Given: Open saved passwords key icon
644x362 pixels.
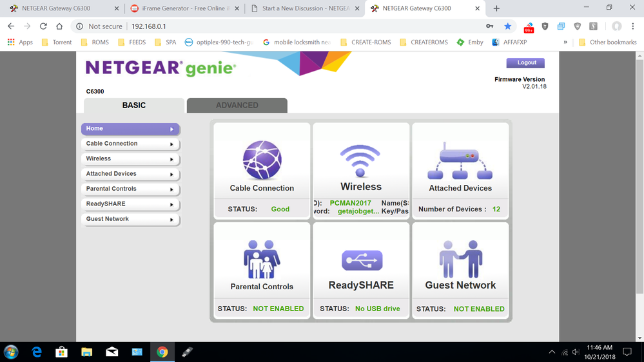Looking at the screenshot, I should (x=489, y=26).
